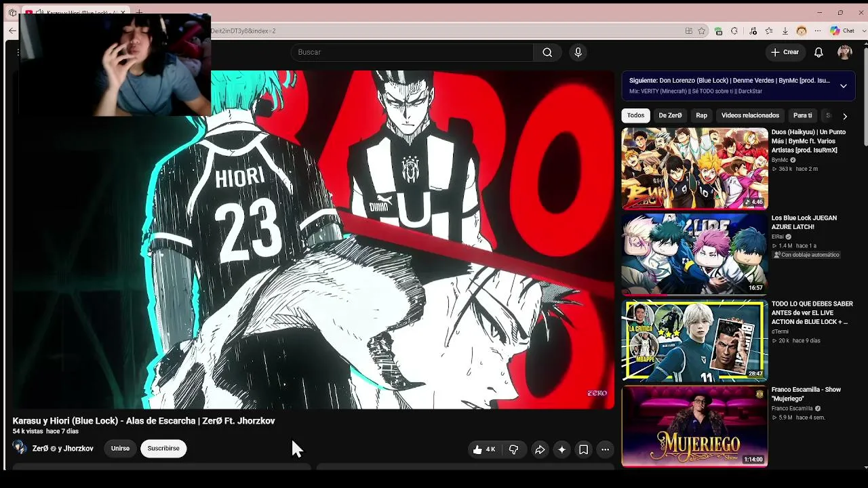Open YouTube notifications bell
The height and width of the screenshot is (488, 868).
(x=818, y=52)
